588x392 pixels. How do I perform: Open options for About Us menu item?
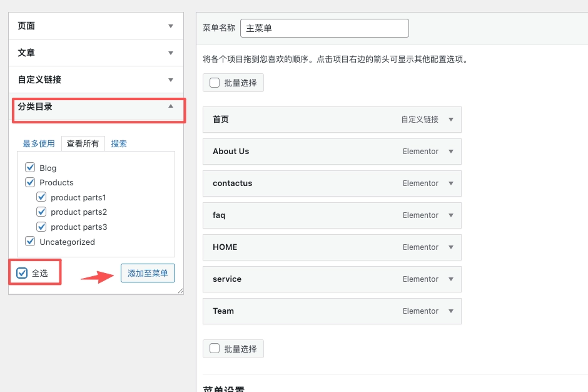[x=451, y=152]
